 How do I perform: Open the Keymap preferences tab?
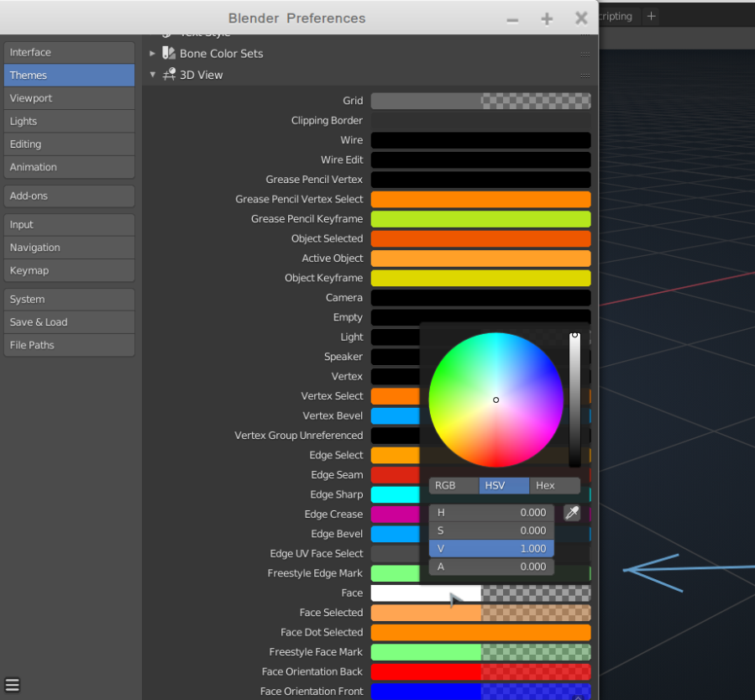[x=70, y=270]
